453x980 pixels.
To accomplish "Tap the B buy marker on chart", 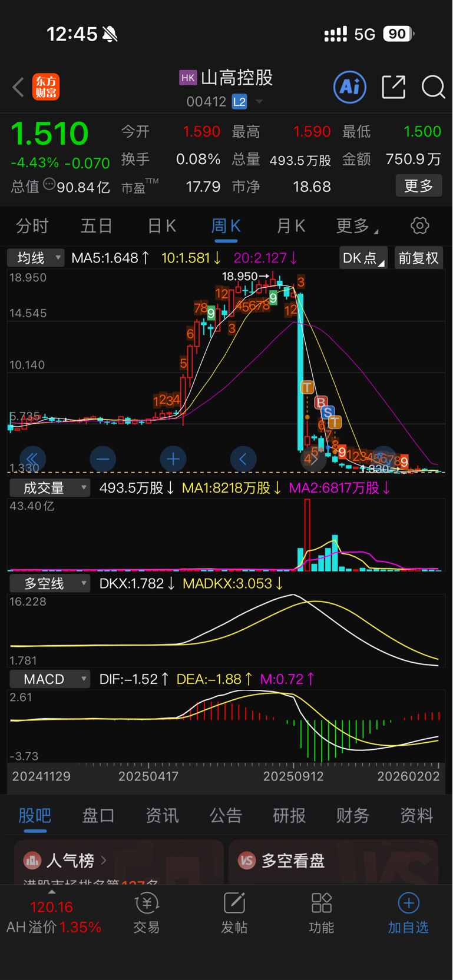I will tap(321, 403).
